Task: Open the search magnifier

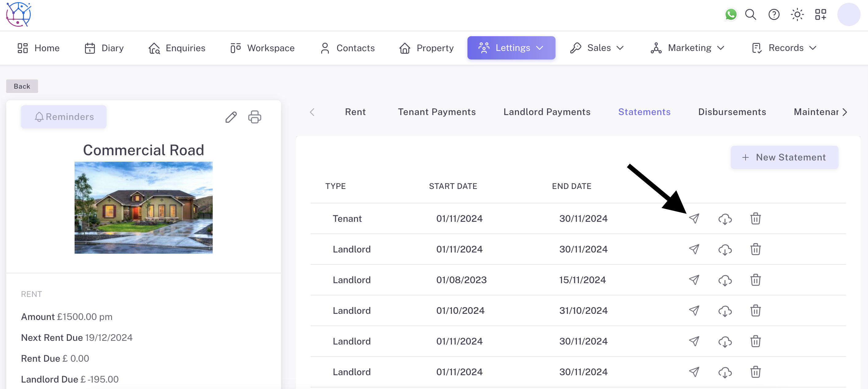Action: coord(750,14)
